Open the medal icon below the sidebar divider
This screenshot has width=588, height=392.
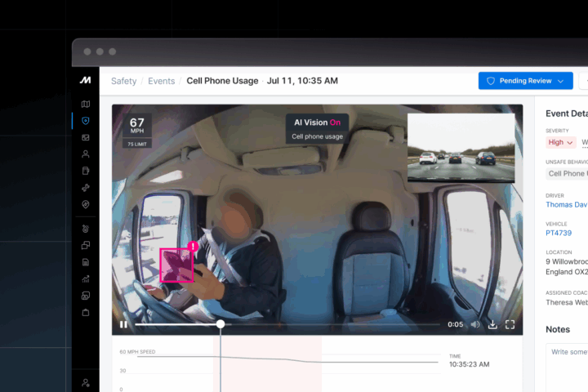pos(86,229)
